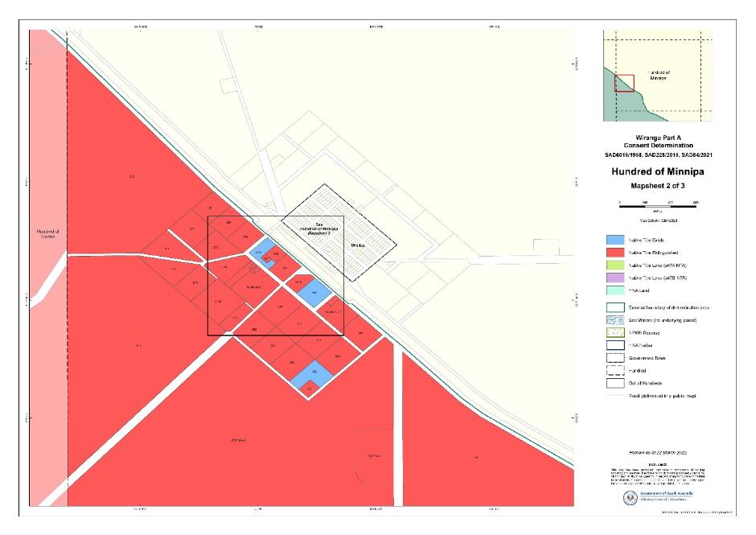Click the 'Road' legend label at list bottom
756x535 pixels.
(x=662, y=396)
